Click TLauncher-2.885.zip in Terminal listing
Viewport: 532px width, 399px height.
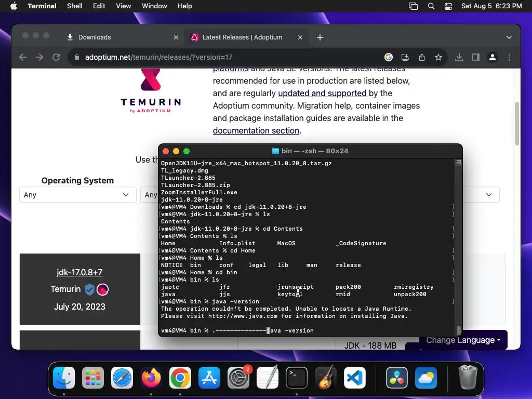195,185
